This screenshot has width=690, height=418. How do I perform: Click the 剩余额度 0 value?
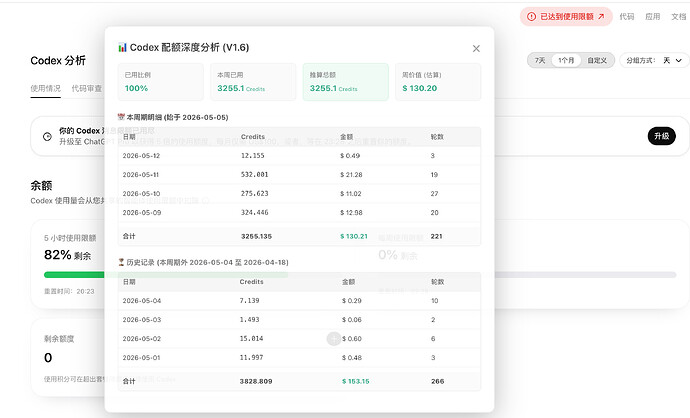click(x=48, y=358)
